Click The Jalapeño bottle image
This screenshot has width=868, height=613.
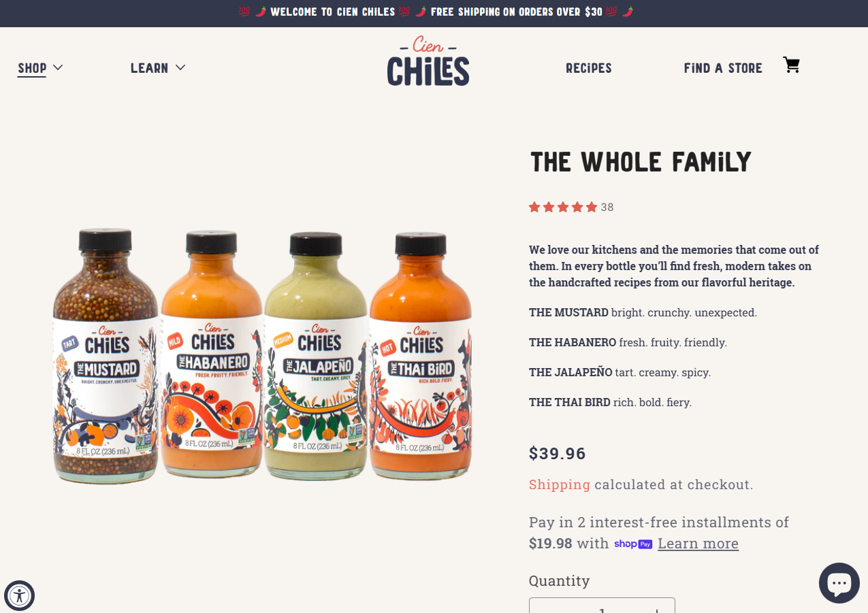coord(316,356)
